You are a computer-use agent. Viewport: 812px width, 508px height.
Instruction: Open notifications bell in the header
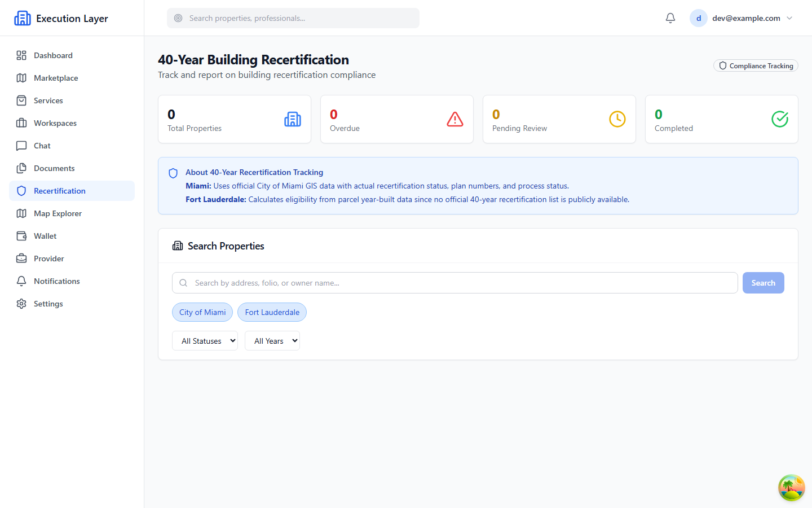[x=670, y=18]
